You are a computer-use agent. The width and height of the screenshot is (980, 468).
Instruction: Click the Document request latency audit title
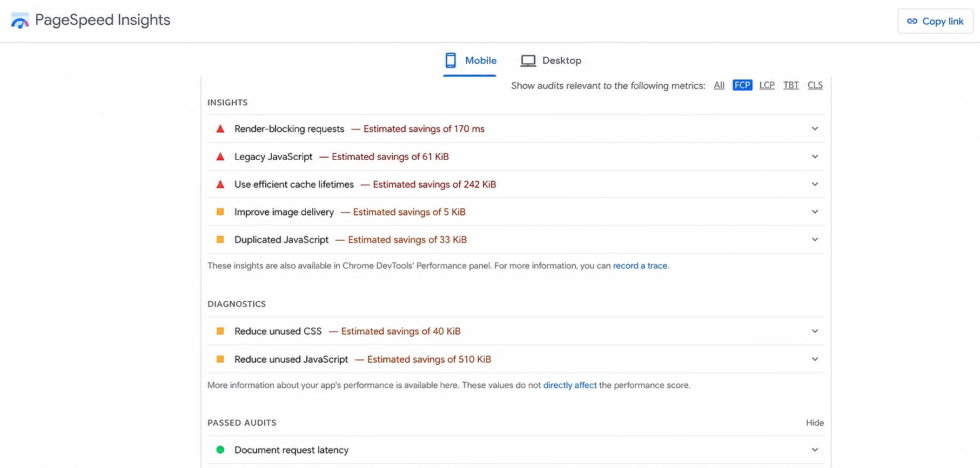pos(291,450)
